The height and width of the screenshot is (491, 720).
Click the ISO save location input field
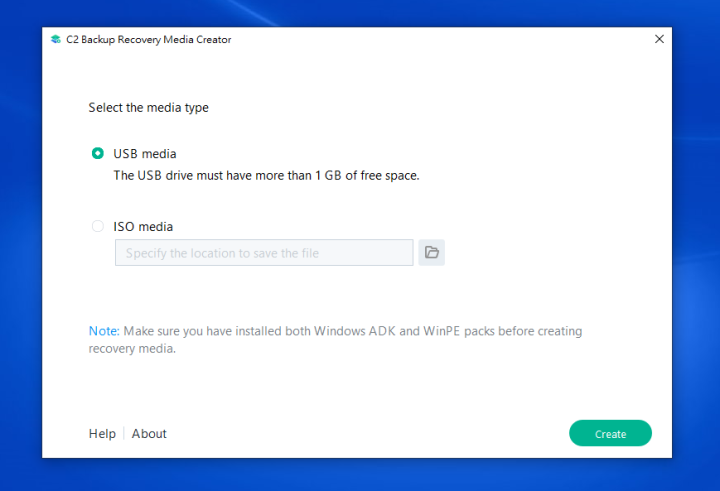[264, 253]
